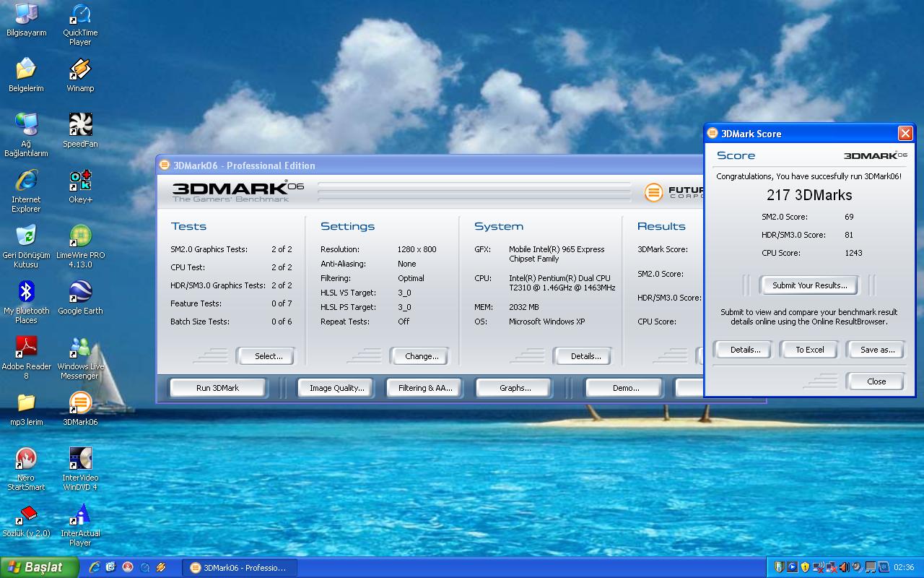Start the benchmark with Run 3DMark
Image resolution: width=924 pixels, height=578 pixels.
(x=217, y=388)
